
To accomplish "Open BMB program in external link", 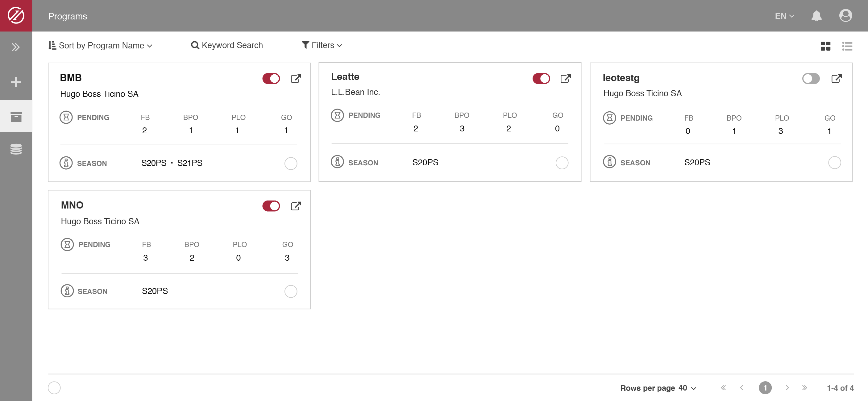I will (296, 79).
